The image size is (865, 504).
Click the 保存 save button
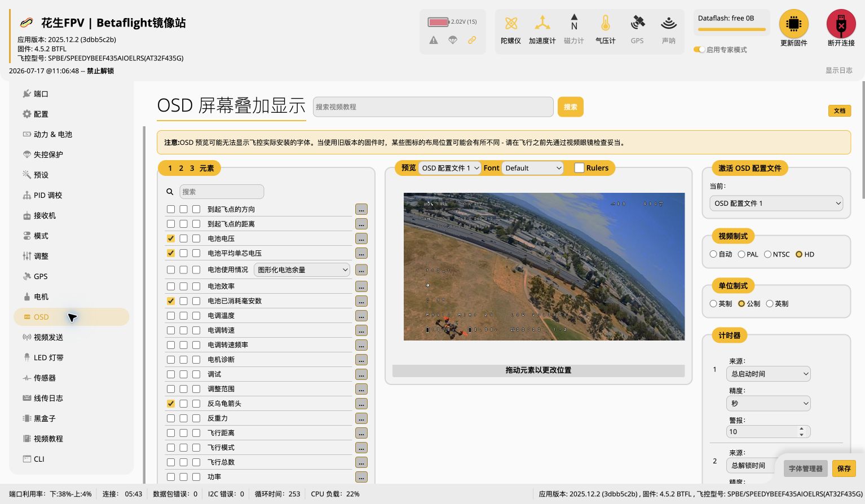844,468
